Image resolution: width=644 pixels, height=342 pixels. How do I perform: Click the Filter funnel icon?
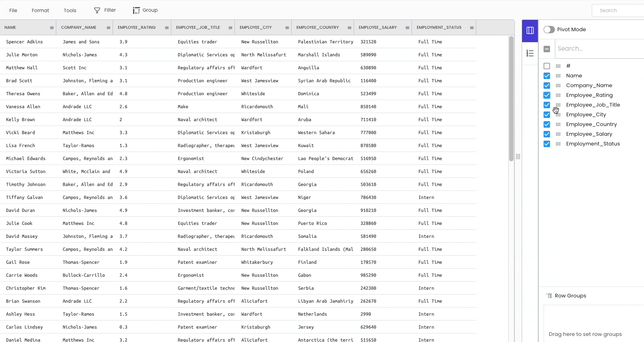pyautogui.click(x=97, y=11)
